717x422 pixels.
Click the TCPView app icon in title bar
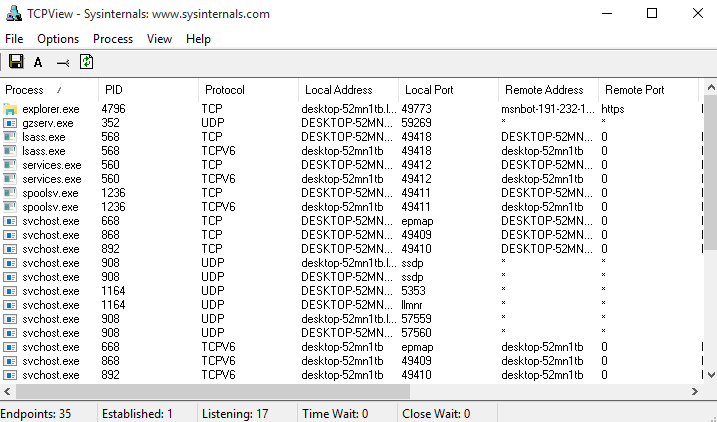pos(14,14)
